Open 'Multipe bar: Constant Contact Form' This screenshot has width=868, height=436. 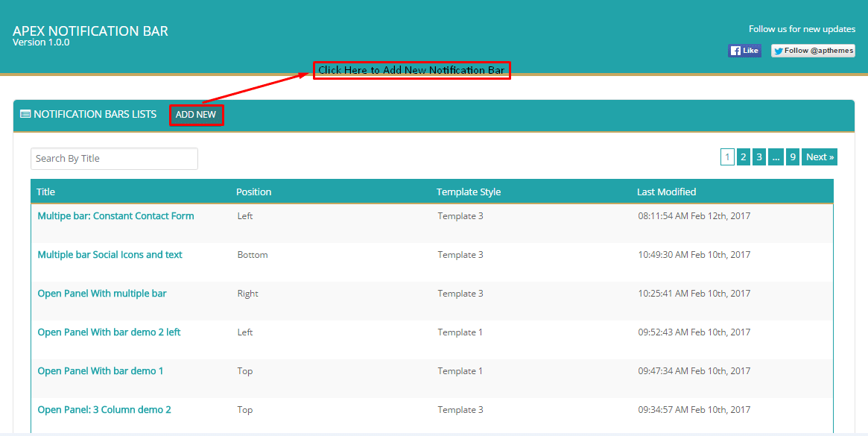coord(115,216)
